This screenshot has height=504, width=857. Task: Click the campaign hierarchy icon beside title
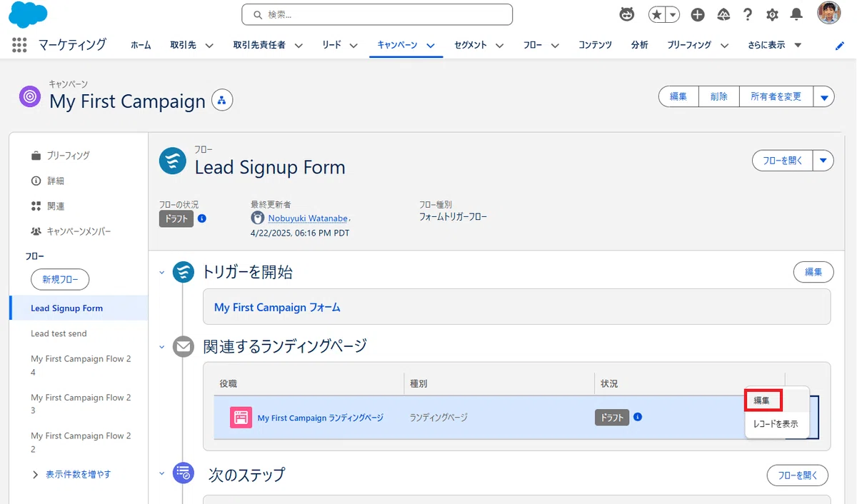point(221,101)
